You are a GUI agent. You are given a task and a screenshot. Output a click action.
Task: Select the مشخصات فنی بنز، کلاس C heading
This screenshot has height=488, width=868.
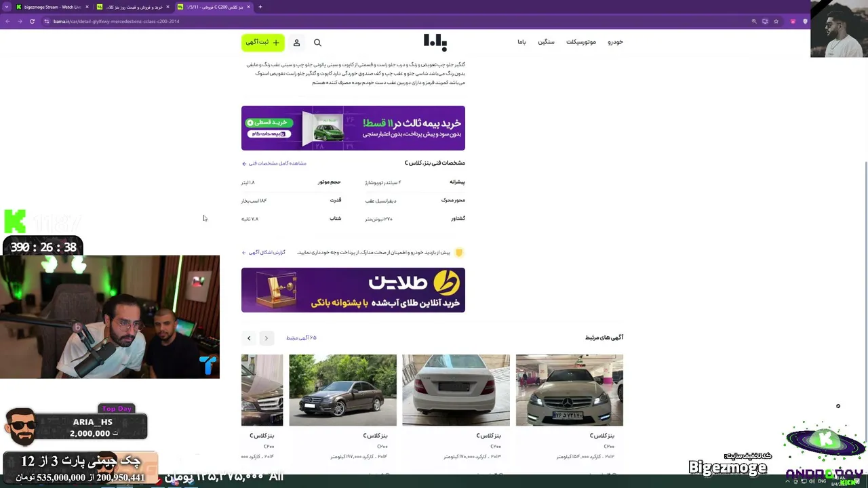tap(435, 163)
